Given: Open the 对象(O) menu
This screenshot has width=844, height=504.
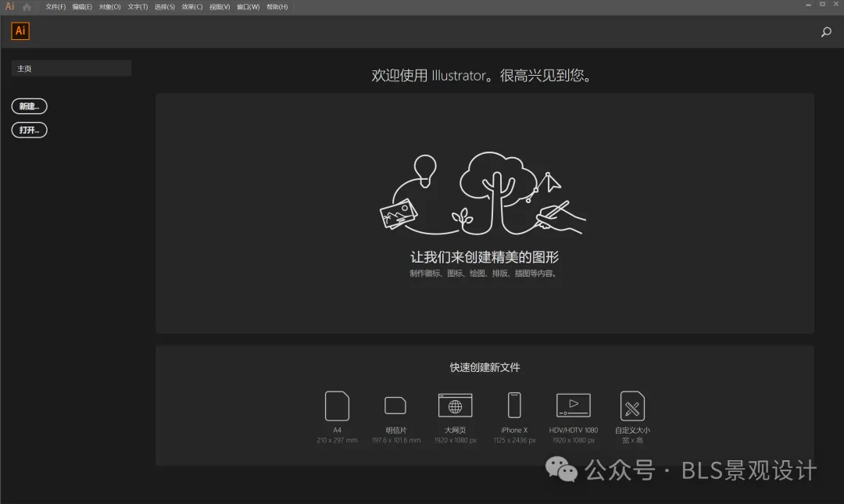Looking at the screenshot, I should 110,7.
